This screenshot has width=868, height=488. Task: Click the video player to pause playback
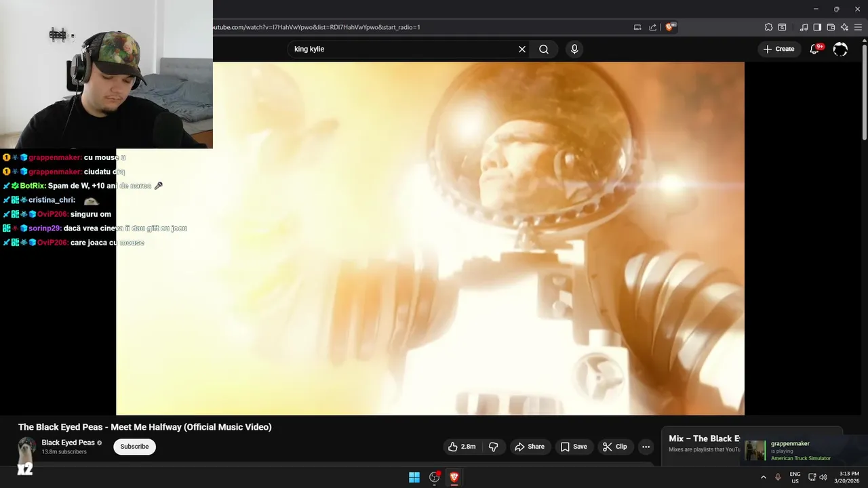pyautogui.click(x=430, y=239)
